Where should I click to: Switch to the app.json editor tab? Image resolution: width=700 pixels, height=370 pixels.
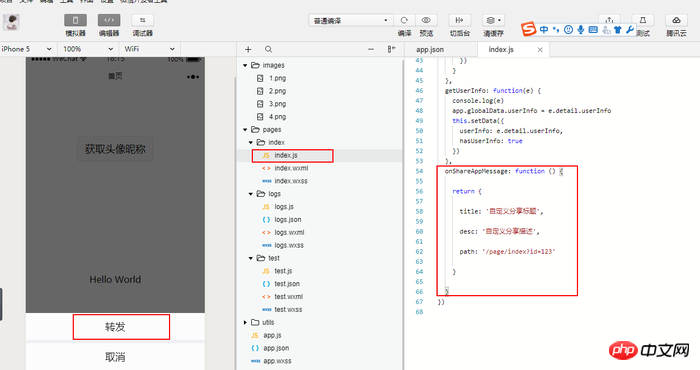(x=430, y=50)
